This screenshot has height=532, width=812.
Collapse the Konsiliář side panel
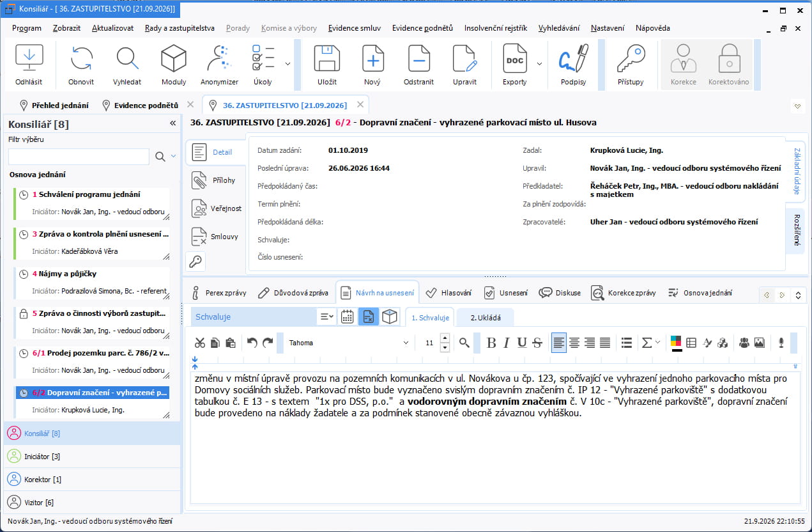pos(172,123)
